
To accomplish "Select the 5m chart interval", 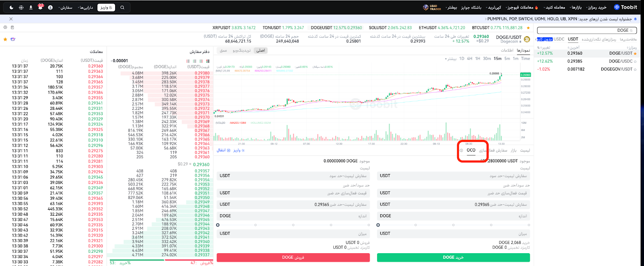I will pyautogui.click(x=507, y=59).
